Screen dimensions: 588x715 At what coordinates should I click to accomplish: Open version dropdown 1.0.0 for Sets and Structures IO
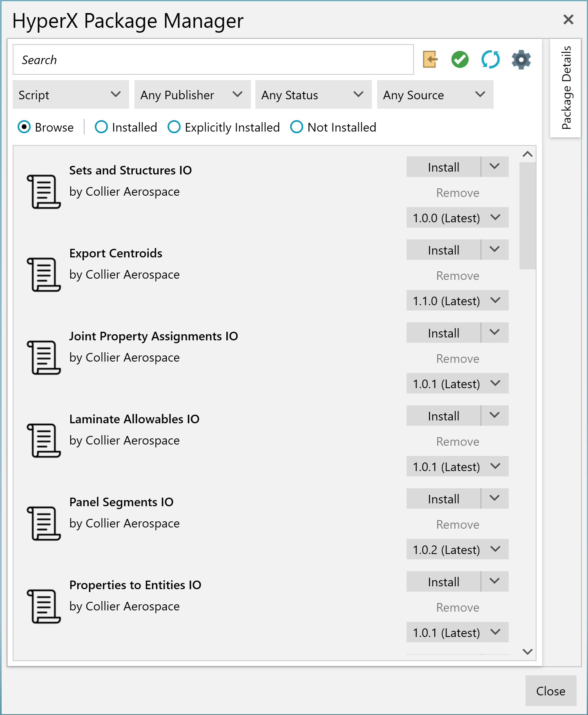pyautogui.click(x=458, y=217)
